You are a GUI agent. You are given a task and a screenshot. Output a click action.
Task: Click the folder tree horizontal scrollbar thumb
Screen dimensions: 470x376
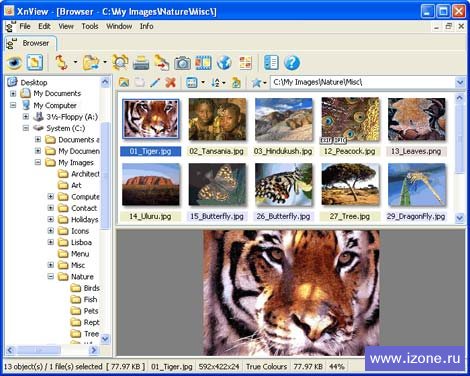click(x=38, y=350)
